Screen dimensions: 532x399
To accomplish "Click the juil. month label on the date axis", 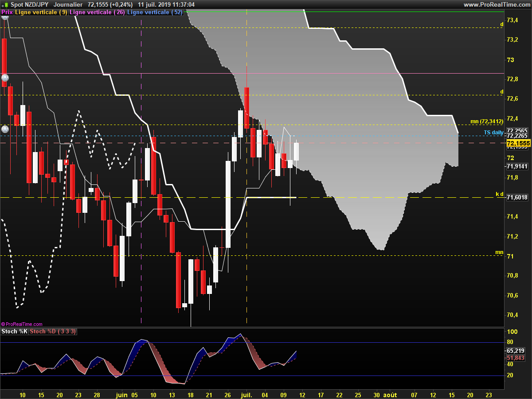I will pyautogui.click(x=247, y=394).
